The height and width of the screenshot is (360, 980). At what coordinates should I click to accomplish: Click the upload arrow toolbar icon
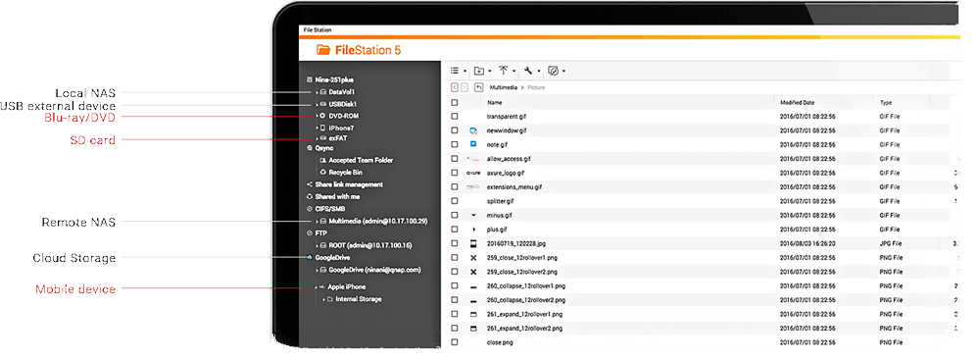click(x=503, y=70)
